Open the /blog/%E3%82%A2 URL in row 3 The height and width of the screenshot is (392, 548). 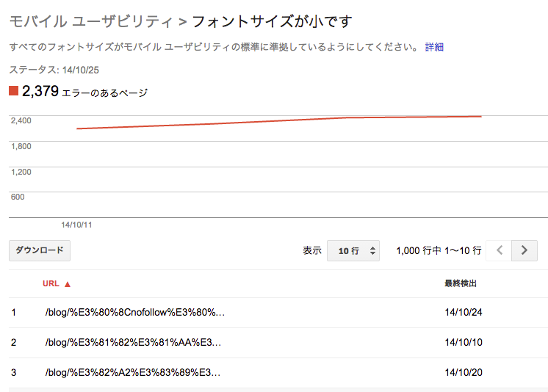133,372
